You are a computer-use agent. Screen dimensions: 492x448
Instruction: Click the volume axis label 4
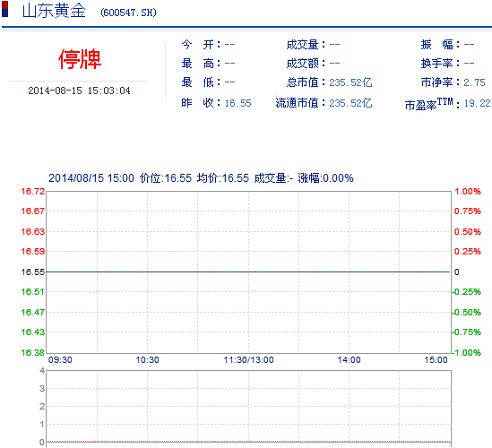click(x=42, y=371)
